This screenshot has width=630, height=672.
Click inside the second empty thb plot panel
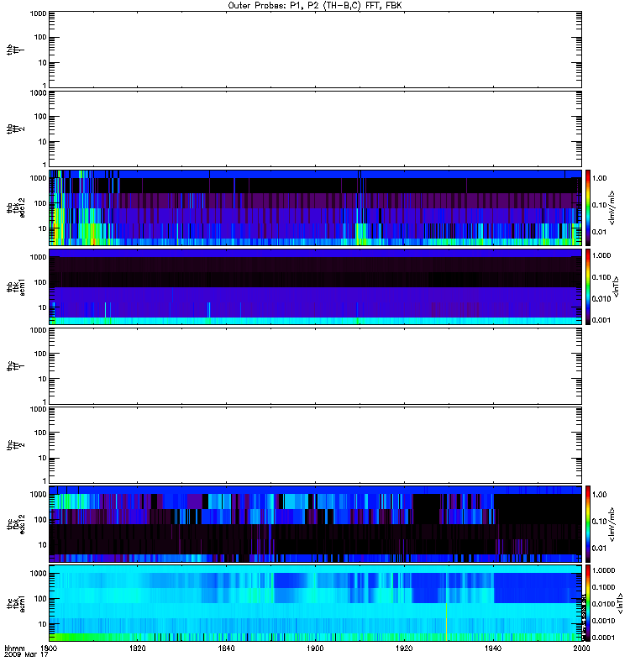coord(315,129)
